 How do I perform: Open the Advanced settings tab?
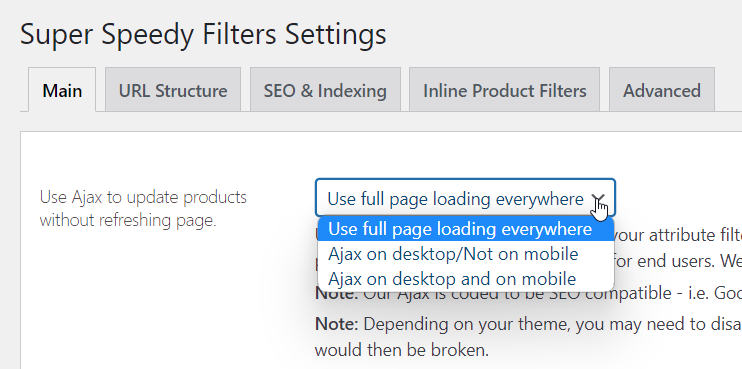pyautogui.click(x=662, y=90)
